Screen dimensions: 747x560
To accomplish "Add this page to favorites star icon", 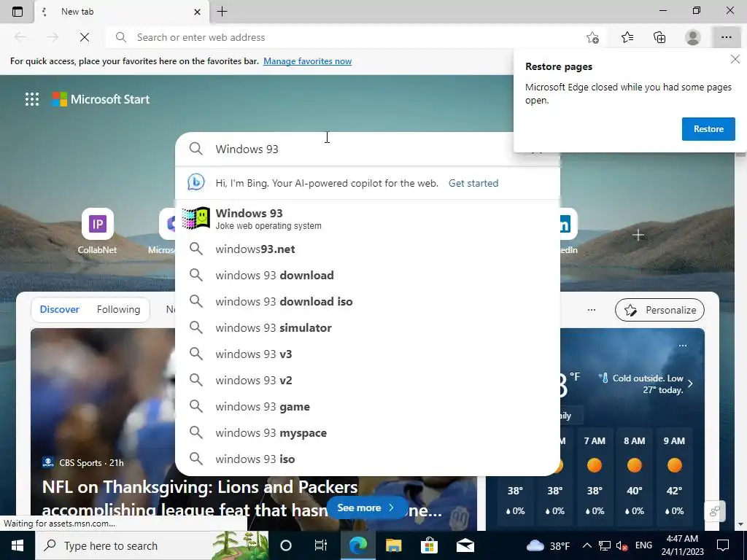I will pos(592,37).
